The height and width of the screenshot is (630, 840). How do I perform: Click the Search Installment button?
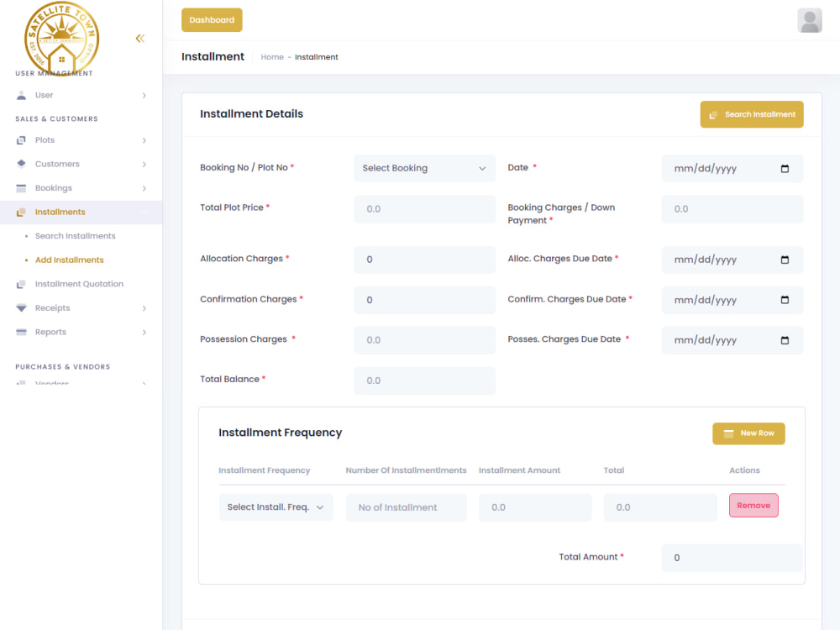(x=752, y=114)
